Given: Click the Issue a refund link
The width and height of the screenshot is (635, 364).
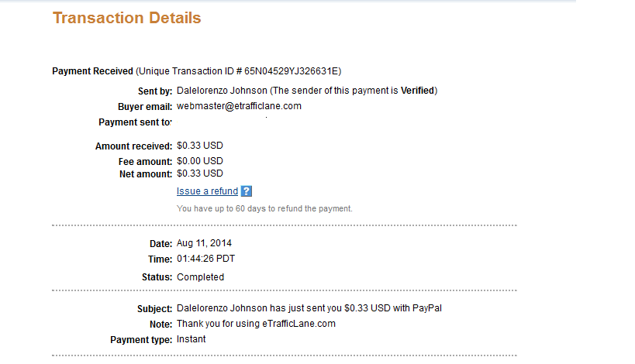Looking at the screenshot, I should coord(207,191).
